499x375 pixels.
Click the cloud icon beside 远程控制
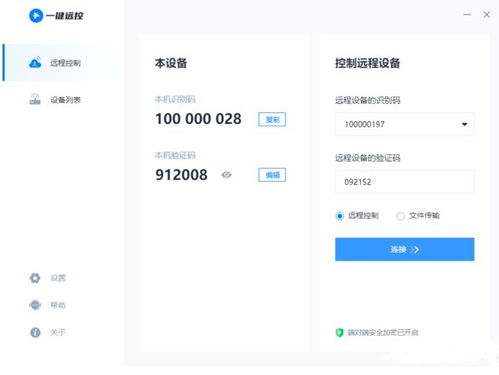click(x=35, y=62)
